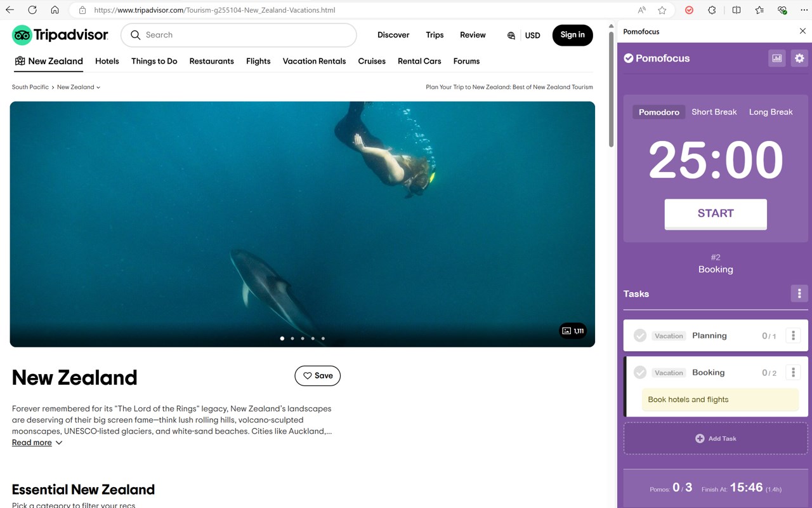
Task: Click South Pacific breadcrumb link
Action: tap(30, 87)
